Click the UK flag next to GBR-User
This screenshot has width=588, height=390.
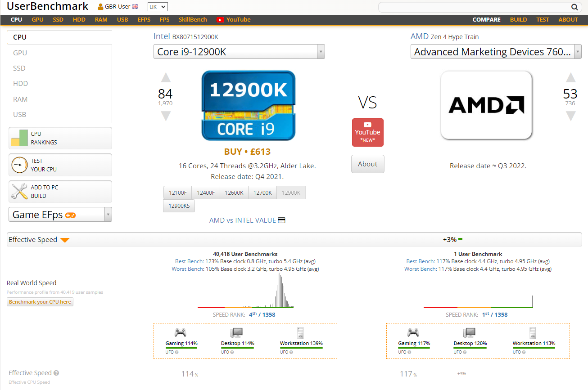(x=135, y=7)
